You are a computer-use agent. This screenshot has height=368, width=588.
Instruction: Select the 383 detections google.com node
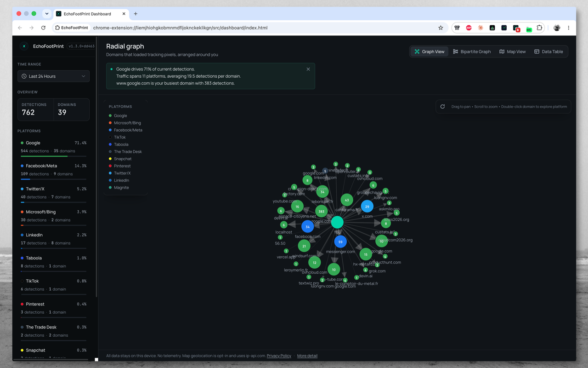[322, 212]
